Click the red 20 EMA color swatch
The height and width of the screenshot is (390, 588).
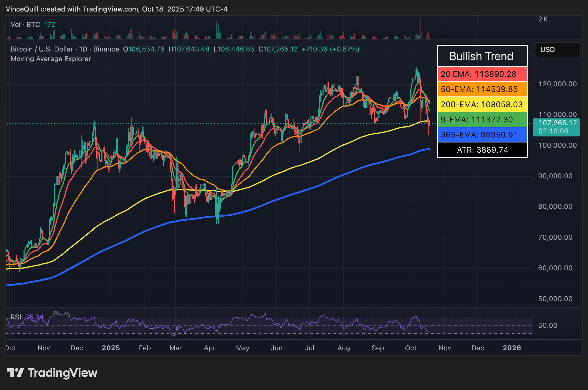click(442, 74)
